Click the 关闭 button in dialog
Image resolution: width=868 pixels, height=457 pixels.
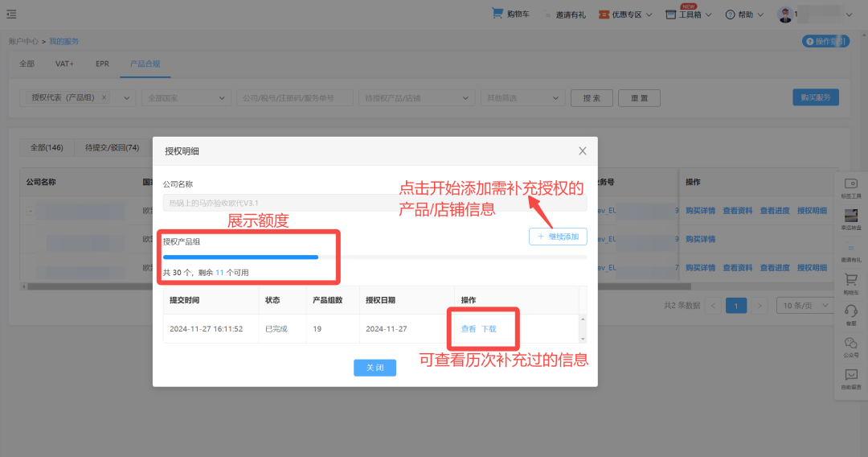click(x=375, y=368)
